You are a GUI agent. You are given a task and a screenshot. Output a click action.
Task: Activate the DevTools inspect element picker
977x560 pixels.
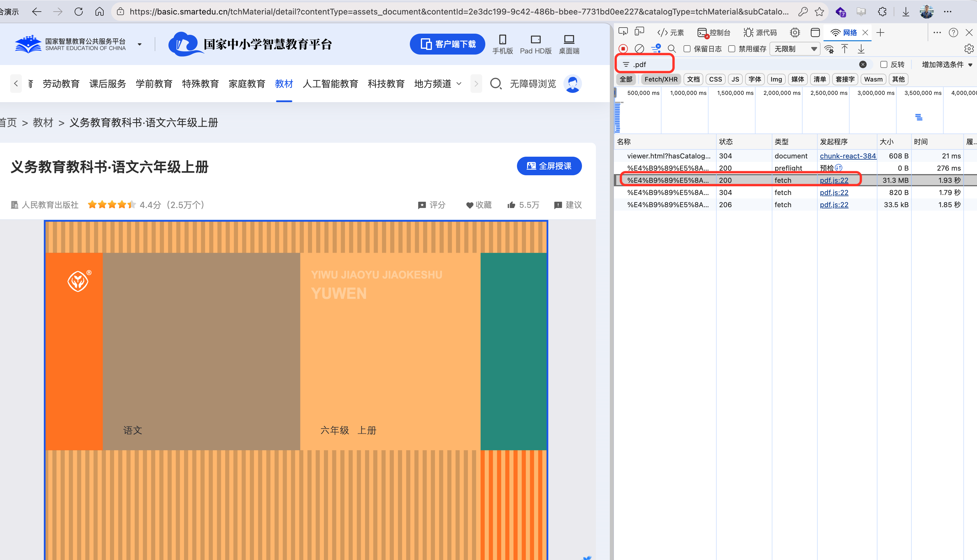click(x=623, y=32)
